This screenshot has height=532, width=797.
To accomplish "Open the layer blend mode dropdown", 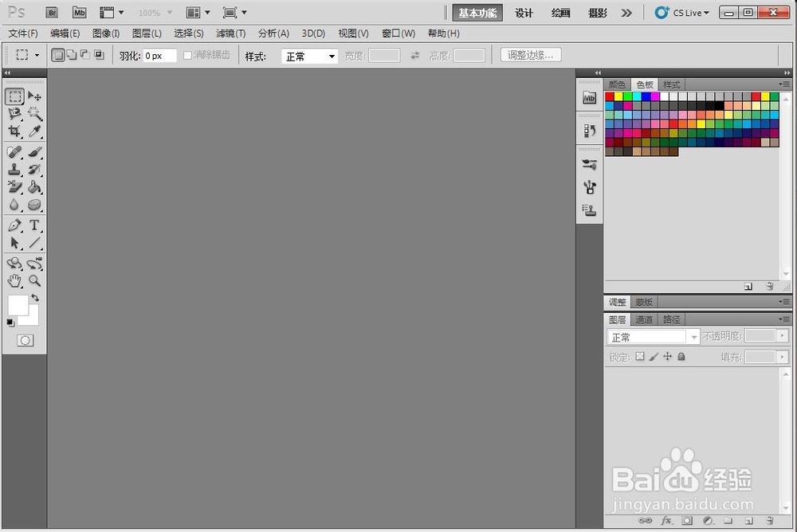I will click(654, 336).
